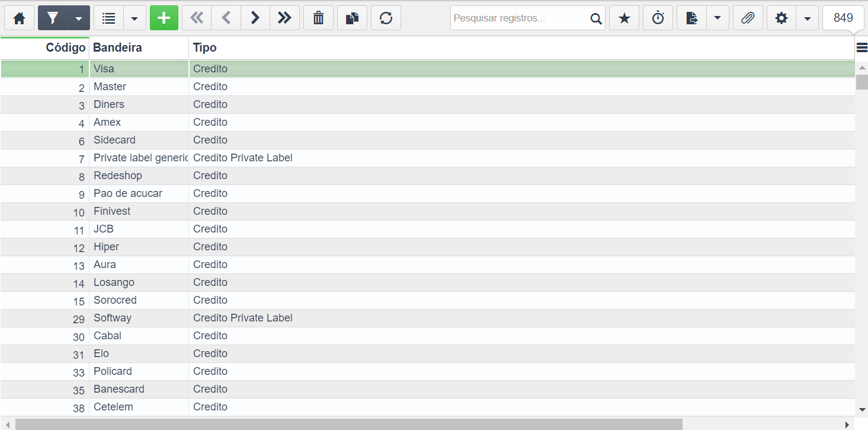Open the stopwatch timer tool

pos(658,18)
